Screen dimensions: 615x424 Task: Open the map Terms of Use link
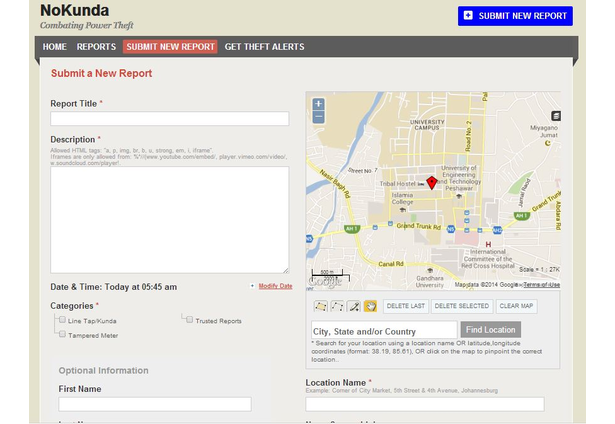(x=542, y=285)
